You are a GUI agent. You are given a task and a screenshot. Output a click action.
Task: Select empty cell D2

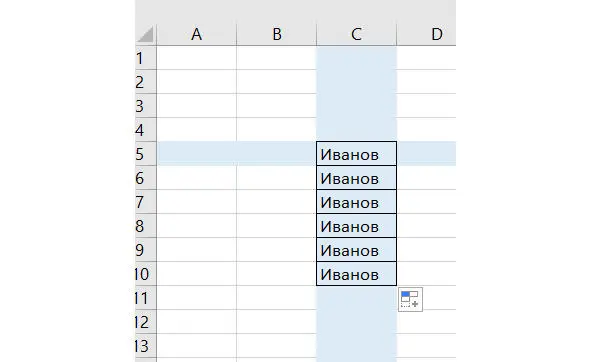pyautogui.click(x=427, y=82)
